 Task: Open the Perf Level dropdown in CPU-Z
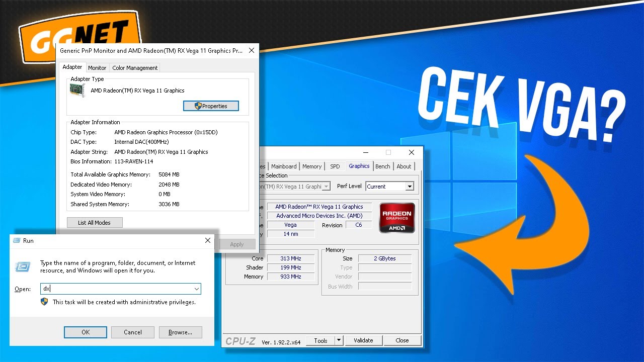tap(410, 187)
